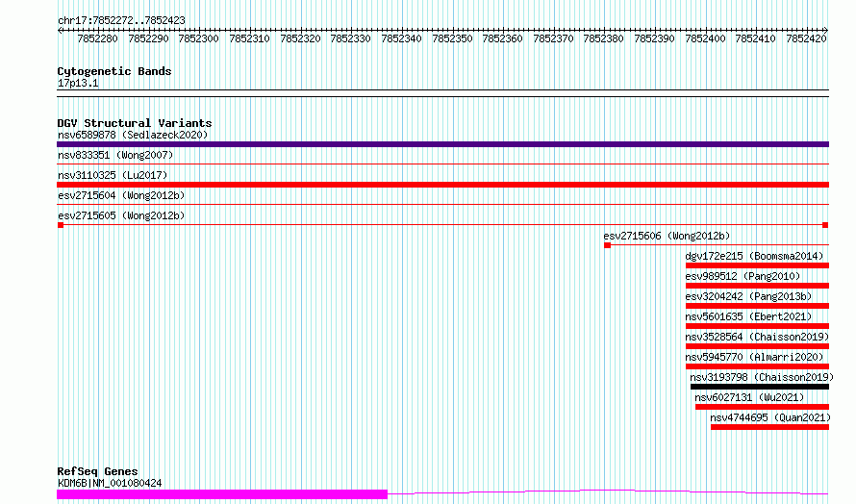
Task: Open variant nsv3193798 (Chaisson2019) label
Action: tap(762, 377)
